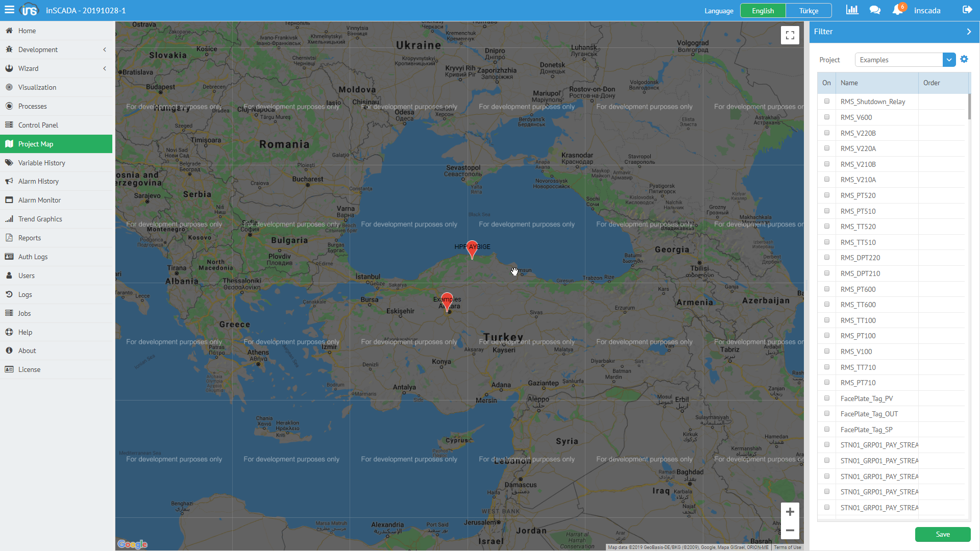Sort by the Order column header

point(943,83)
